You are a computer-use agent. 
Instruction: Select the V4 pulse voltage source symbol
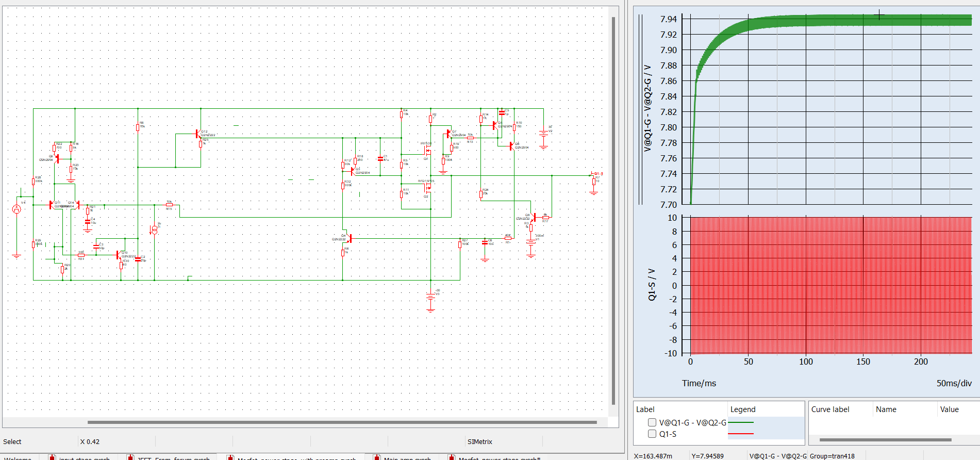tap(16, 209)
